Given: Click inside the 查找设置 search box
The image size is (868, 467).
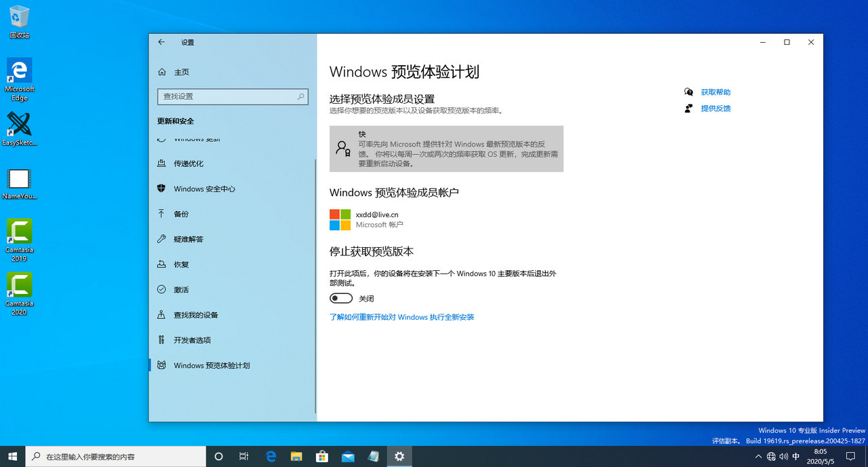Looking at the screenshot, I should (233, 96).
